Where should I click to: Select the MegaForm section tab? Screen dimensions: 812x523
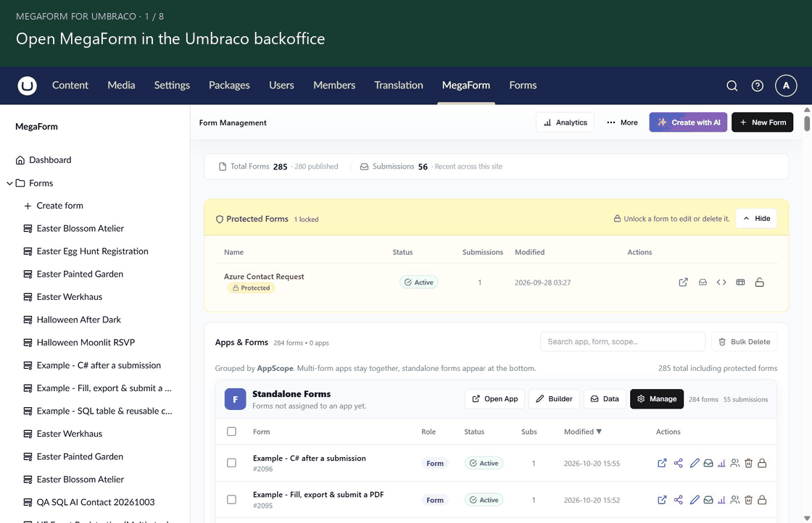[466, 85]
